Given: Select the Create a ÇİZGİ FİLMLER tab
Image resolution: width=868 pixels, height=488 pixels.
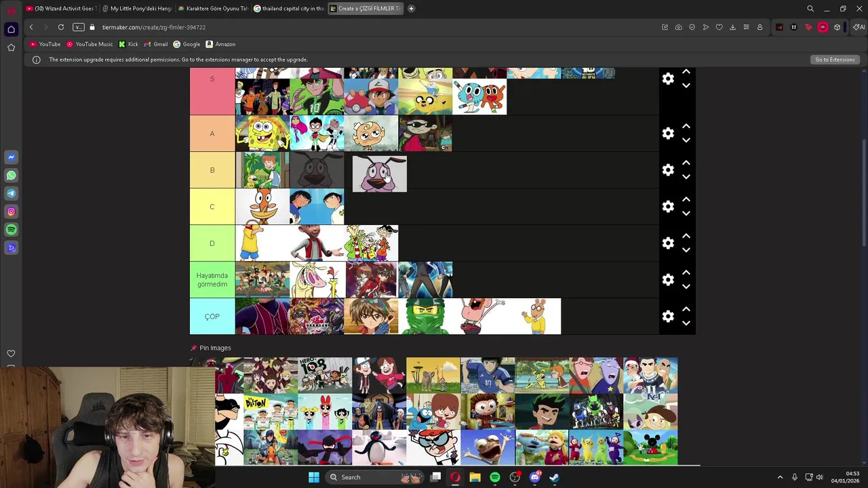Looking at the screenshot, I should pos(365,8).
